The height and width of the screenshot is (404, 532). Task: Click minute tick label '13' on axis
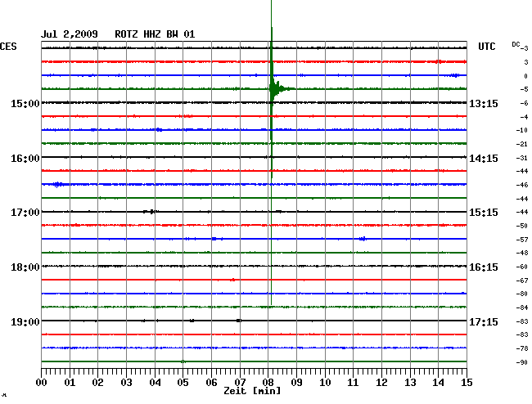[x=410, y=382]
